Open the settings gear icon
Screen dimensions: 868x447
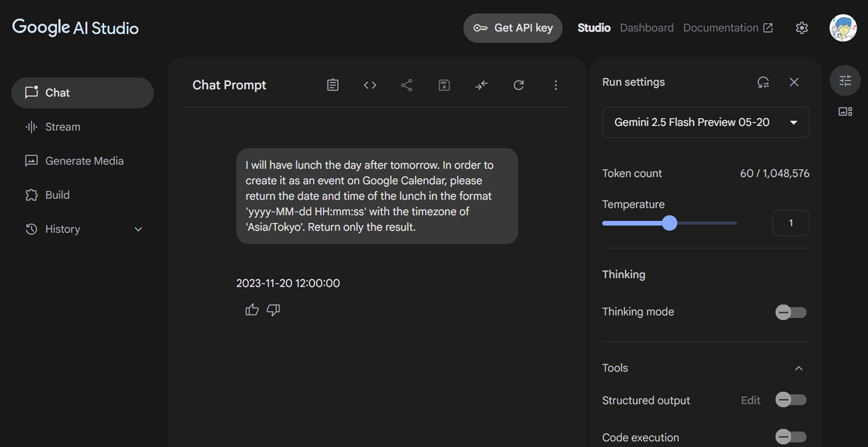click(x=802, y=28)
